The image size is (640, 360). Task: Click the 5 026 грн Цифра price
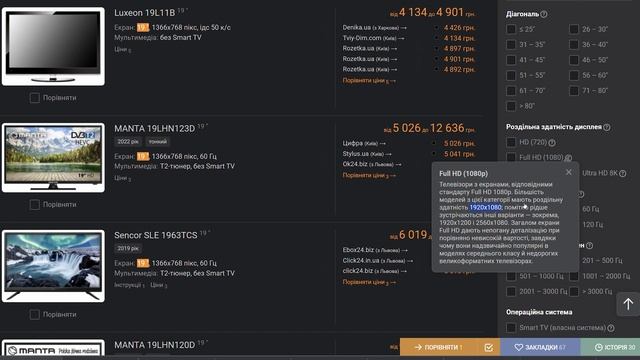tap(459, 144)
